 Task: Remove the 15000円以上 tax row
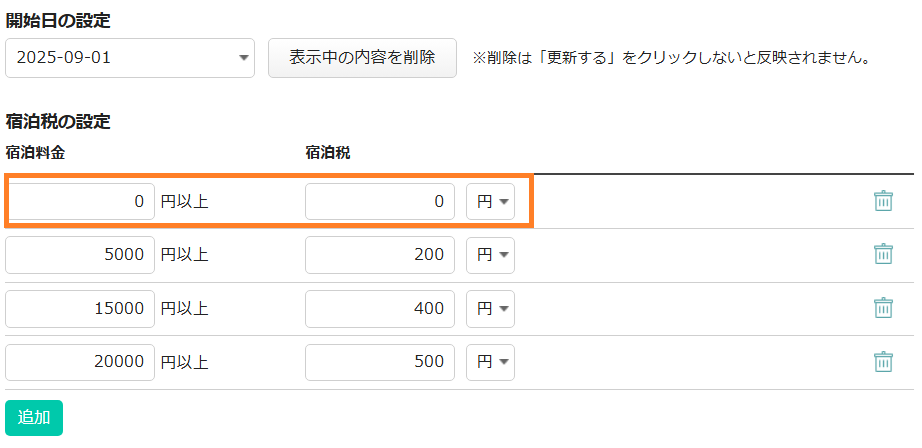point(883,308)
